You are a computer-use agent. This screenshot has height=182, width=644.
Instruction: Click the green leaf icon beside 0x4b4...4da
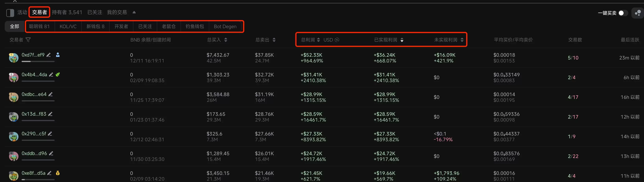pos(58,74)
